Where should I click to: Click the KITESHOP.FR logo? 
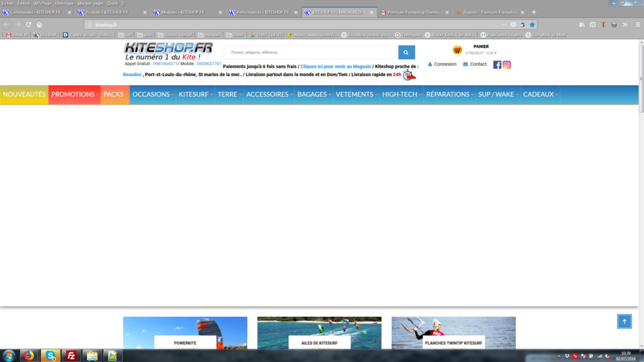click(168, 51)
